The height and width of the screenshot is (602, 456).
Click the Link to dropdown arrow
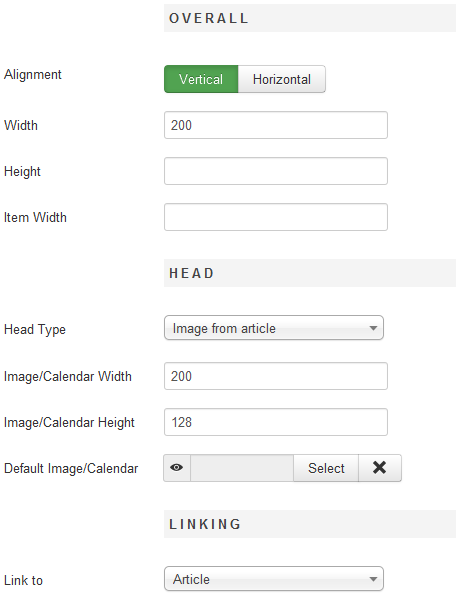coord(373,579)
